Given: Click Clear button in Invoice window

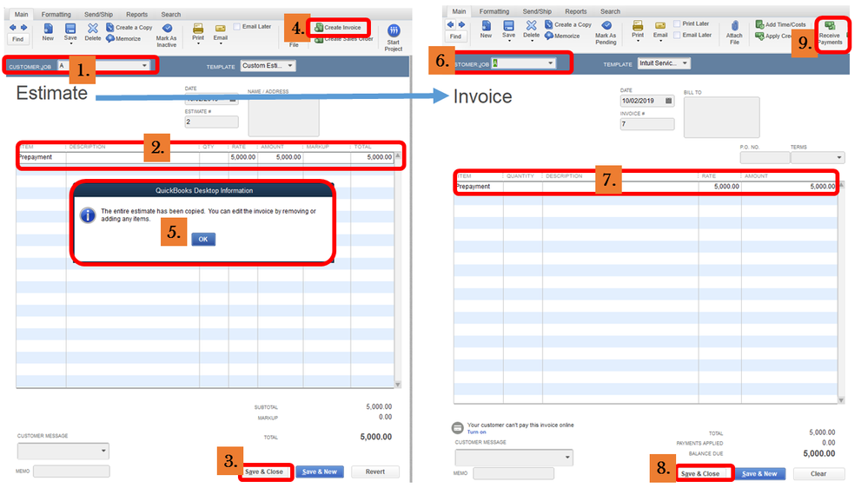Looking at the screenshot, I should point(818,473).
